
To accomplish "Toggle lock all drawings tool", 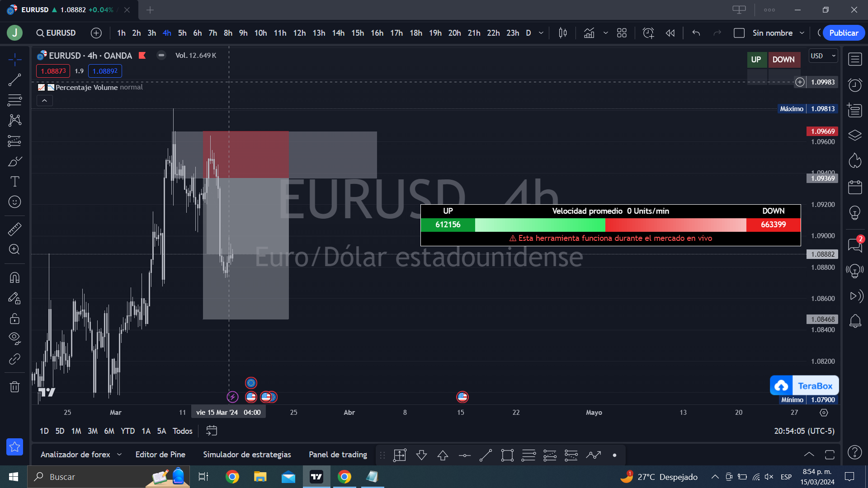I will click(x=14, y=319).
